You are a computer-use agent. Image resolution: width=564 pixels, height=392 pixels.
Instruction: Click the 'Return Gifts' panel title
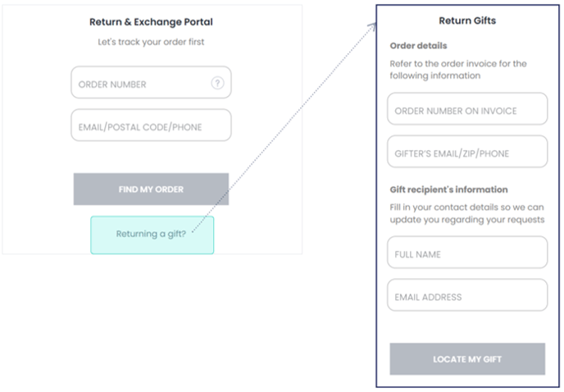(x=467, y=21)
